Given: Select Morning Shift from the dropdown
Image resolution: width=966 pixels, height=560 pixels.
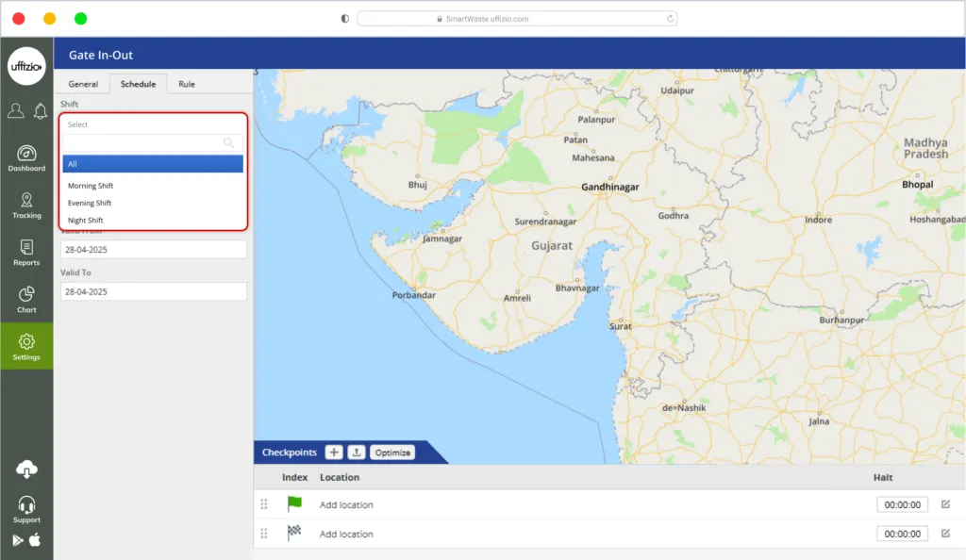Looking at the screenshot, I should coord(91,186).
